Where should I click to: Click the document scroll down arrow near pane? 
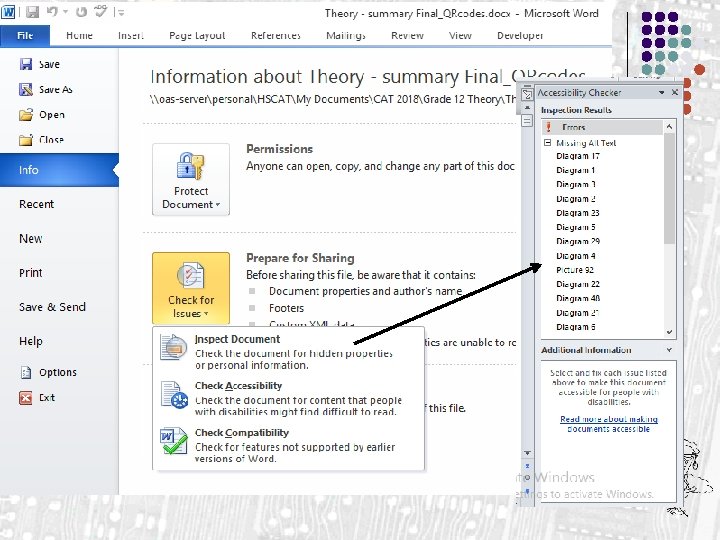[527, 453]
